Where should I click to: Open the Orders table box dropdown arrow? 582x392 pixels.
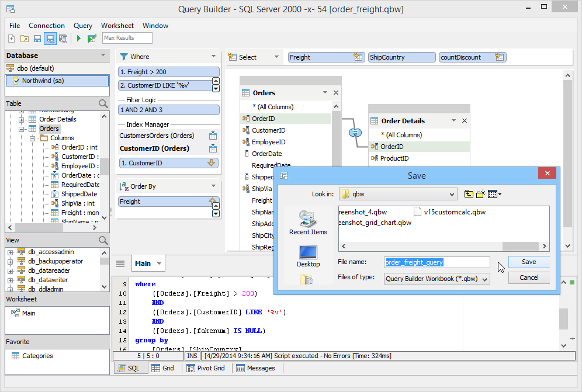click(325, 92)
